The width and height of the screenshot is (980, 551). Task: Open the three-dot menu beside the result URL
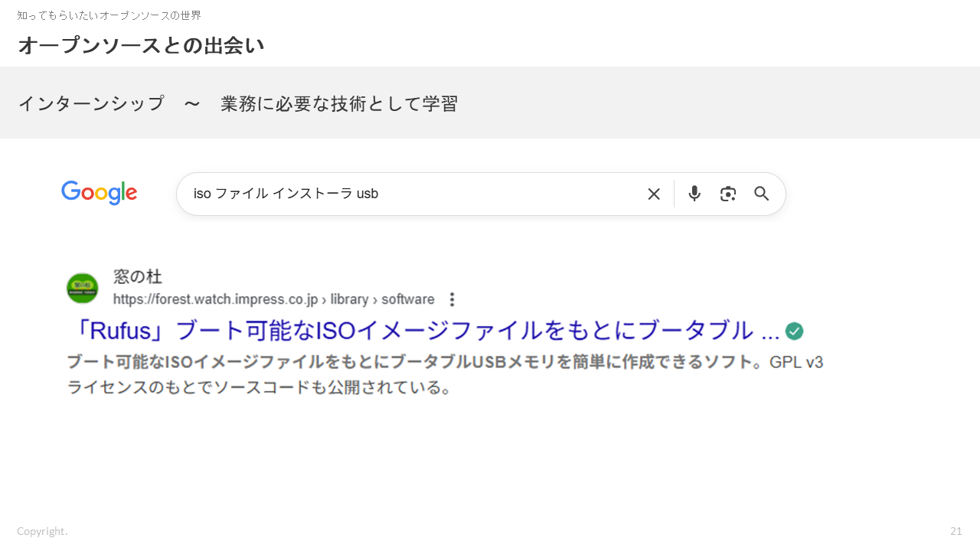coord(452,299)
